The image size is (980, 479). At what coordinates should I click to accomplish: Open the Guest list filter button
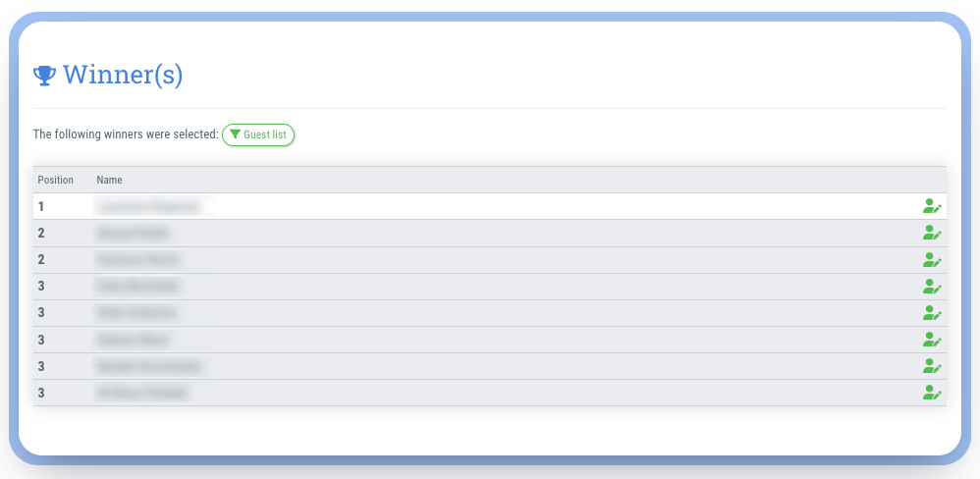tap(258, 134)
